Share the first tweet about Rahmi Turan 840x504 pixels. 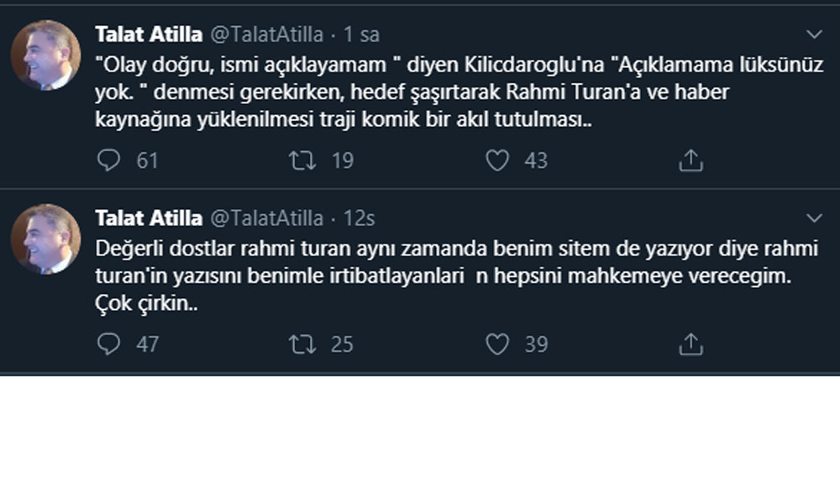coord(690,160)
